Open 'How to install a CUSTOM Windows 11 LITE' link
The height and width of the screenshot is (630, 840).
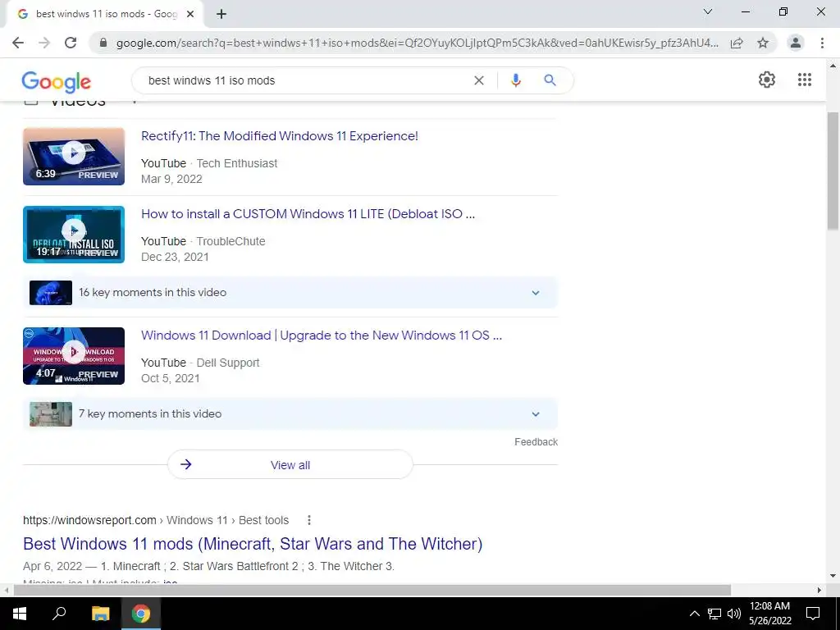(308, 214)
